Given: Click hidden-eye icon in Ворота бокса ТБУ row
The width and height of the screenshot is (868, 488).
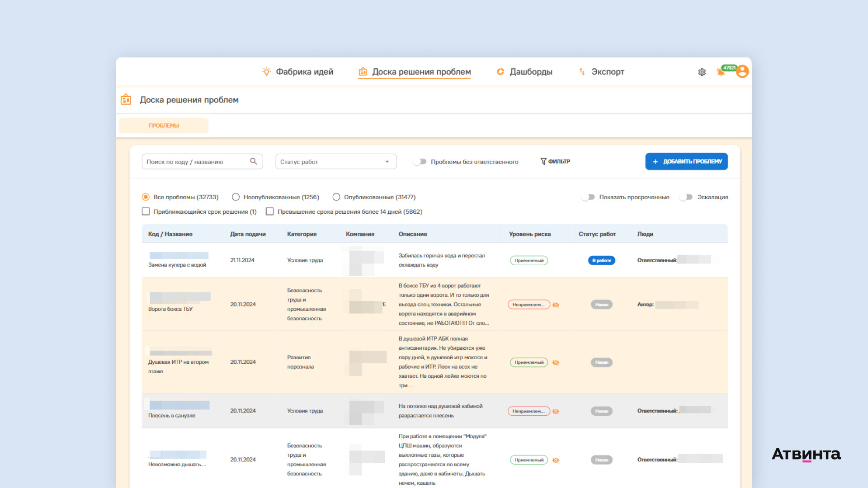Looking at the screenshot, I should [x=556, y=305].
